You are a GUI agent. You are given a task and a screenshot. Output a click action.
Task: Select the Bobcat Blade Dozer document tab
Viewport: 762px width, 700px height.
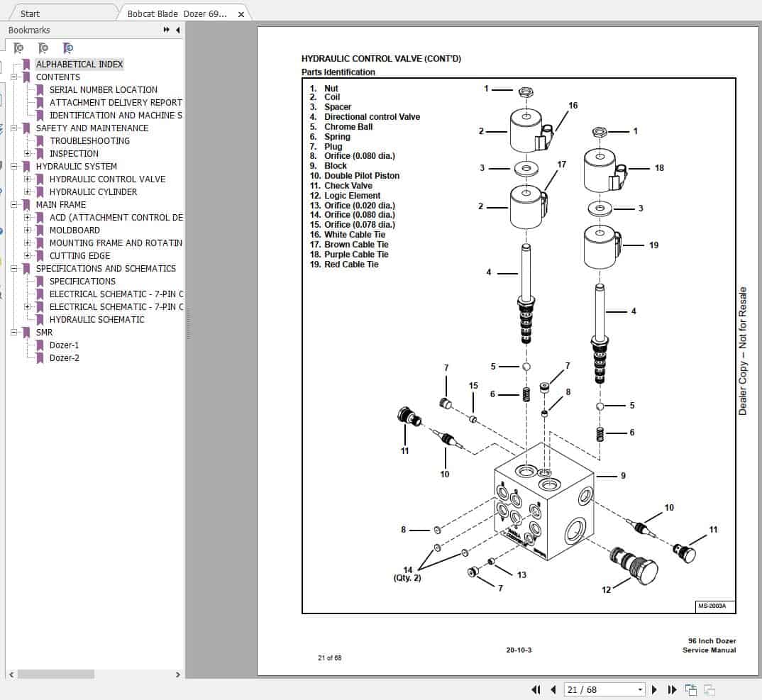click(176, 13)
